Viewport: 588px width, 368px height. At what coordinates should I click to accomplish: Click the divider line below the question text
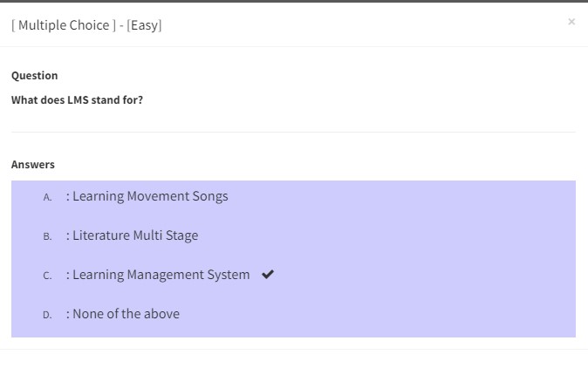(x=293, y=132)
